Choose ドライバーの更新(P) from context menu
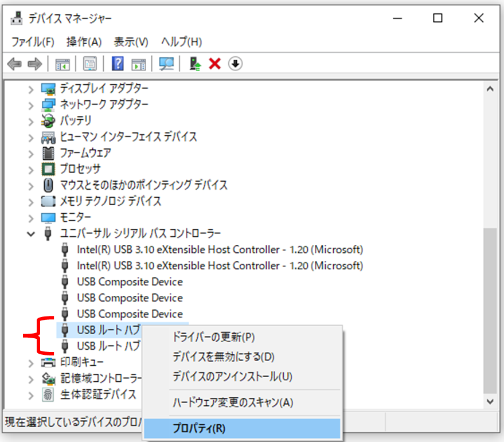 242,337
